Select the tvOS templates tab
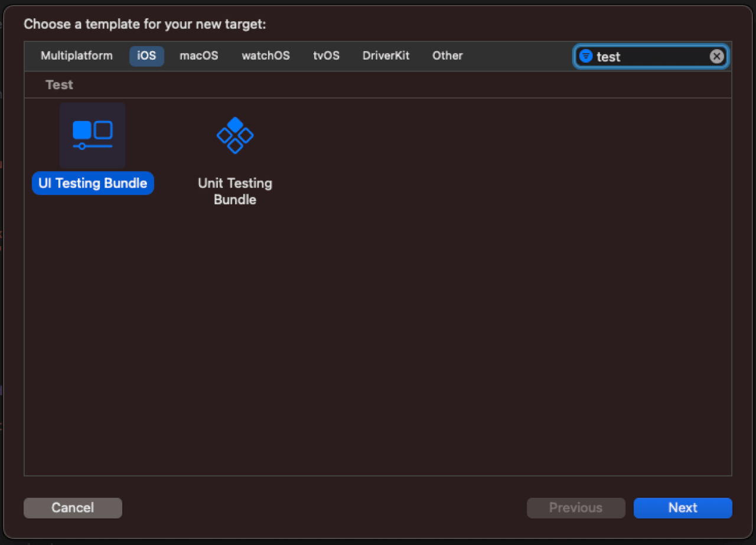Image resolution: width=756 pixels, height=545 pixels. tap(326, 56)
